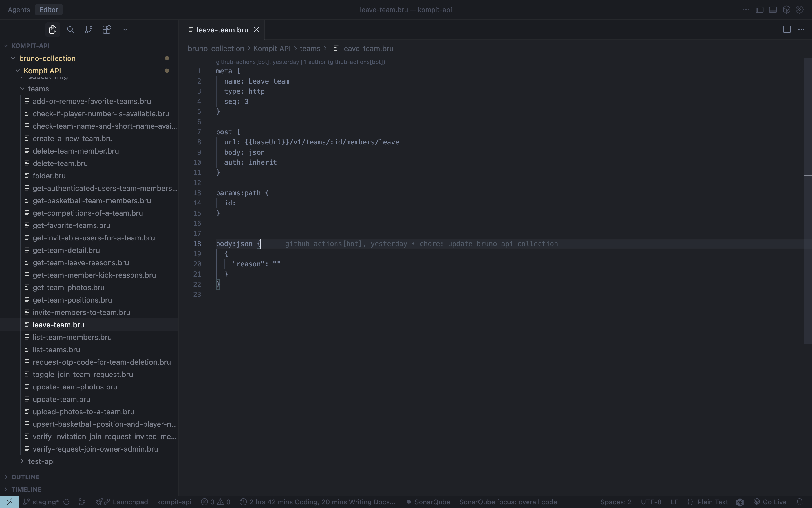Open folder.bru file
Viewport: 812px width, 508px height.
coord(89,176)
